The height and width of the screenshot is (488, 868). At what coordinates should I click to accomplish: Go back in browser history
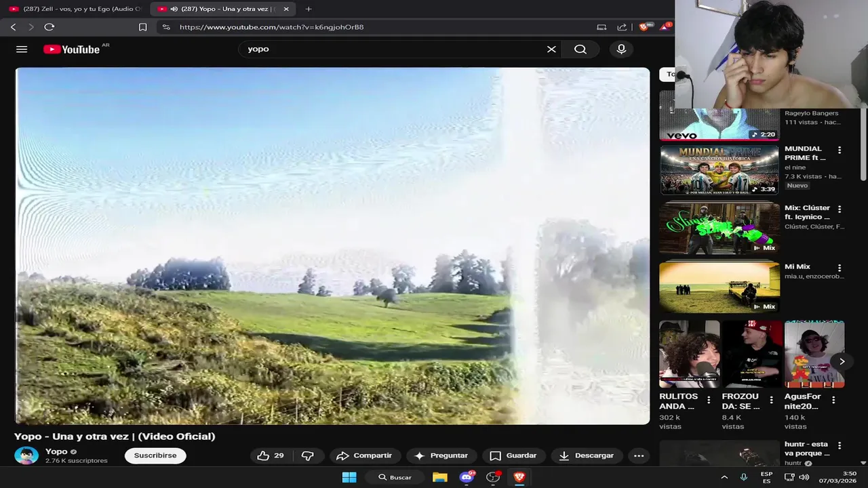14,27
